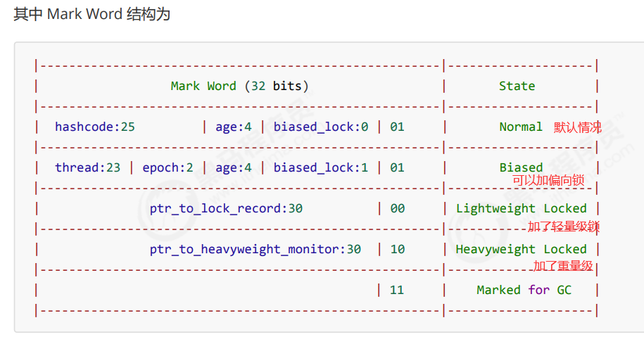The height and width of the screenshot is (344, 644).
Task: Select 'ptr_to_lock_record:30' text
Action: coord(226,208)
